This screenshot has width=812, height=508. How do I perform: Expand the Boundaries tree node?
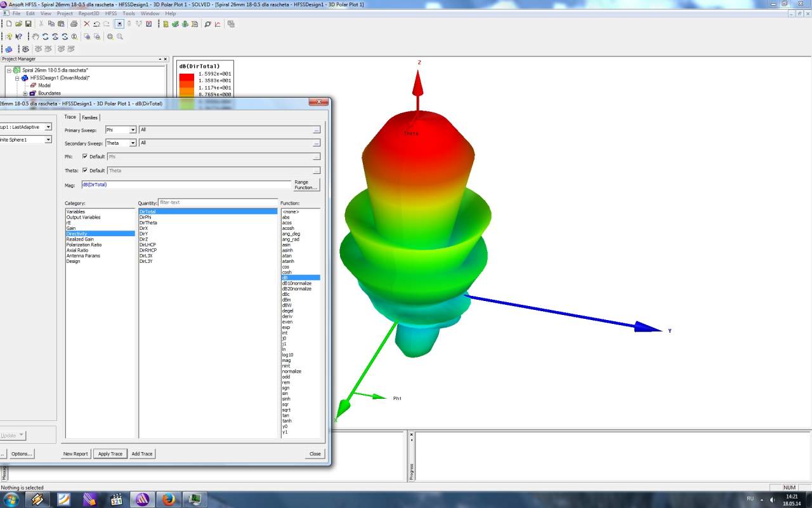25,93
